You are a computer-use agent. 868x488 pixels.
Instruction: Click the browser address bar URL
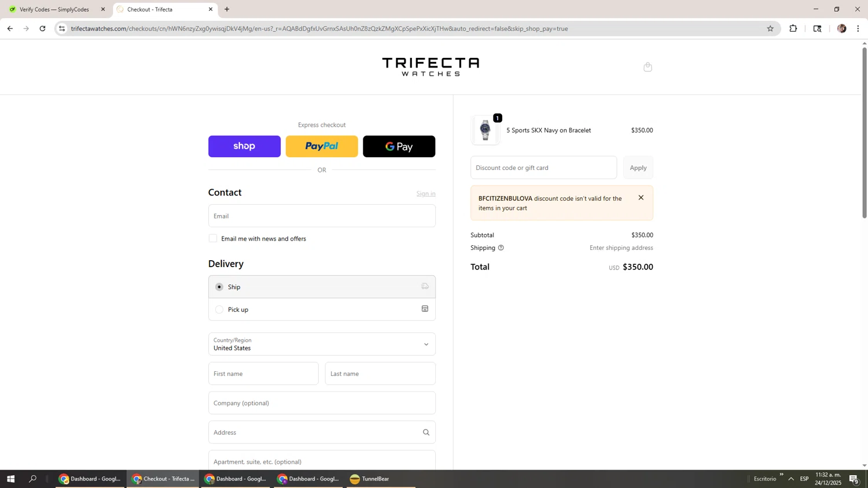(319, 28)
